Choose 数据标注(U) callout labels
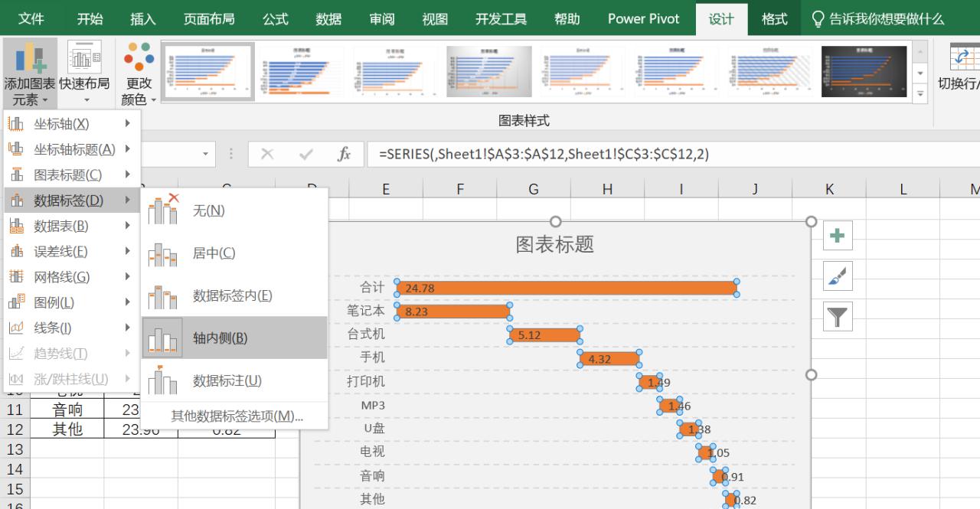Viewport: 980px width, 509px height. click(234, 380)
